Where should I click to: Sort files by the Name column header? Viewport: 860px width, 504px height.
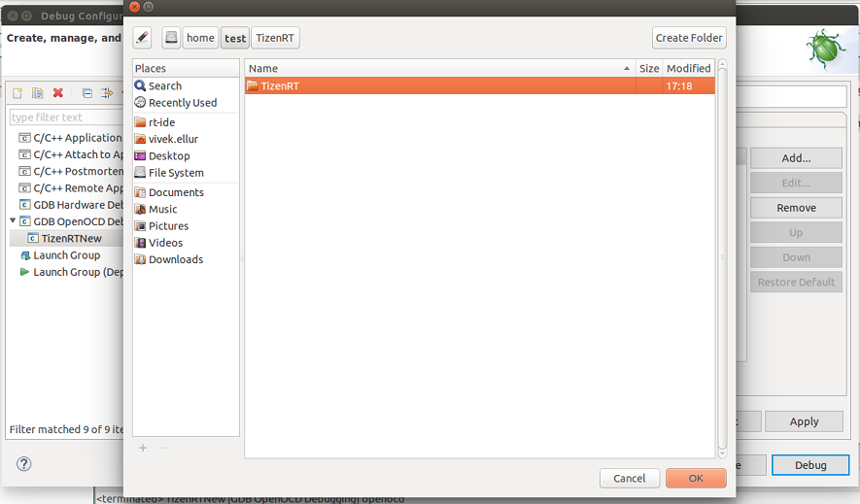click(437, 68)
